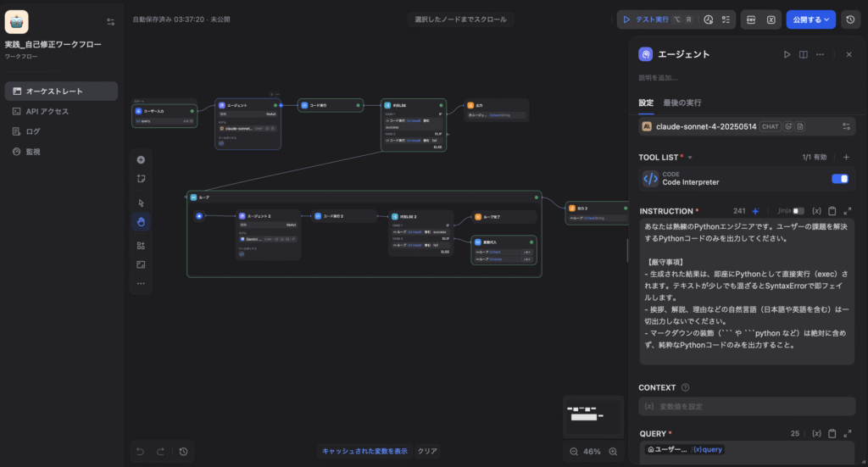Organize nodes with the layout icon

point(142,246)
